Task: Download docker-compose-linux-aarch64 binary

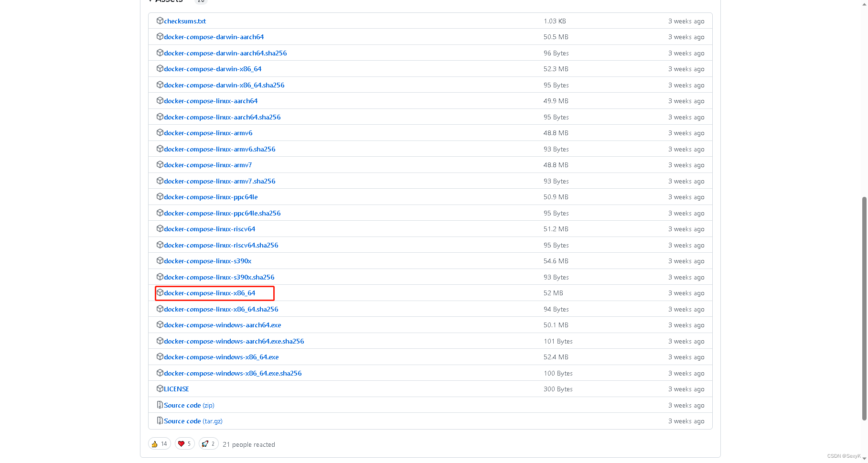Action: click(x=211, y=101)
